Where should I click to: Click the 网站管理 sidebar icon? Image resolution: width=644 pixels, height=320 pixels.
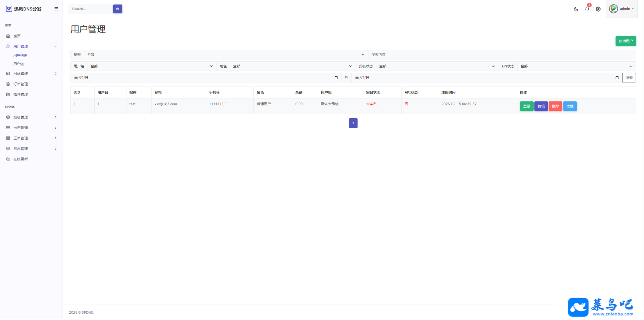coord(8,74)
